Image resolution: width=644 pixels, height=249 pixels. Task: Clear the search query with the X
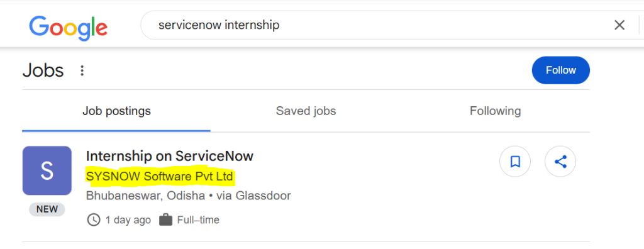point(619,25)
